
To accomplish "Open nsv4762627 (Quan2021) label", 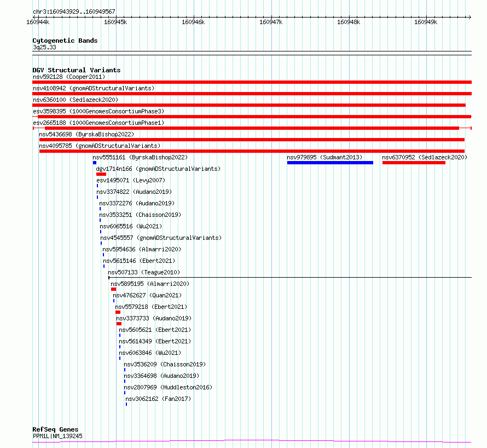I will 147,295.
